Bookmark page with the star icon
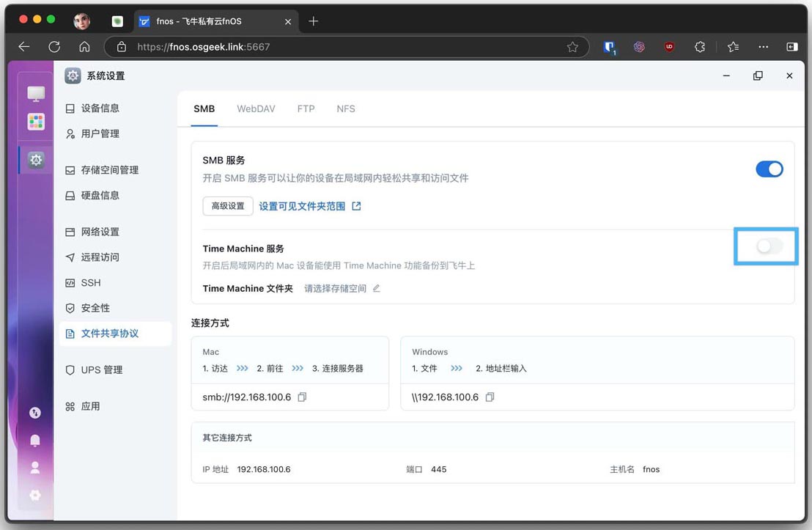 coord(572,47)
